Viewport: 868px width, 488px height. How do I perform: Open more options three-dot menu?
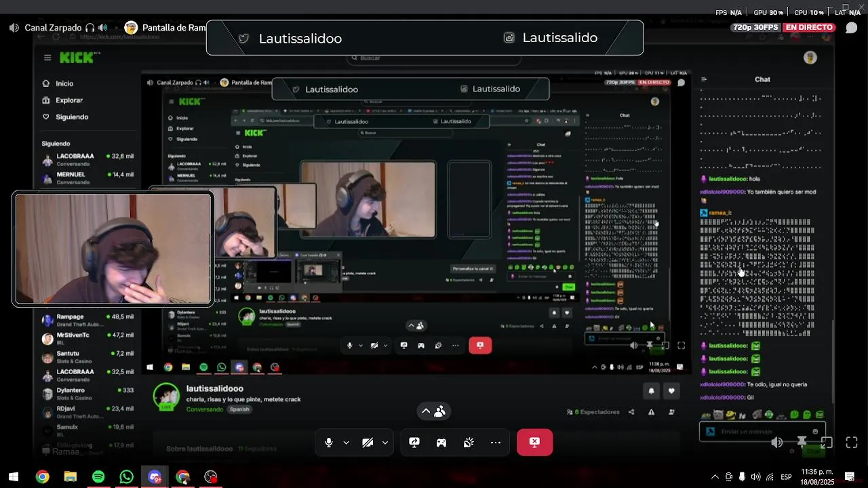coord(496,443)
